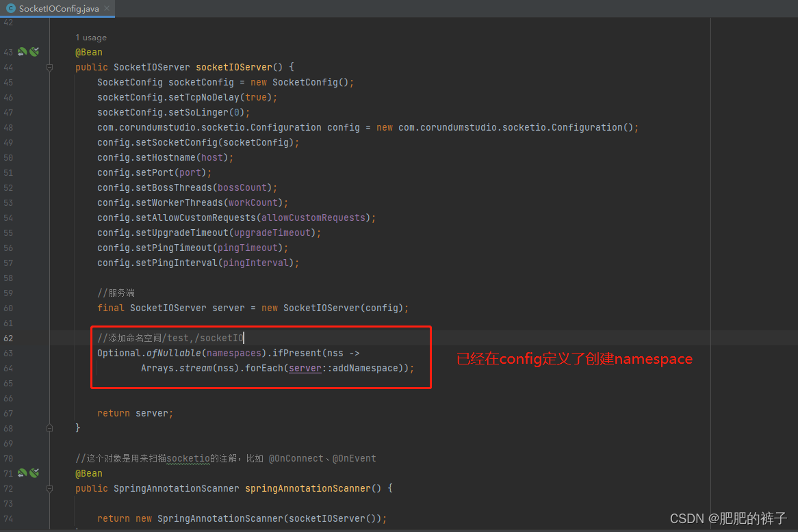Collapse the socketIOServer method fold at line 44
Viewport: 798px width, 532px height.
pos(49,67)
